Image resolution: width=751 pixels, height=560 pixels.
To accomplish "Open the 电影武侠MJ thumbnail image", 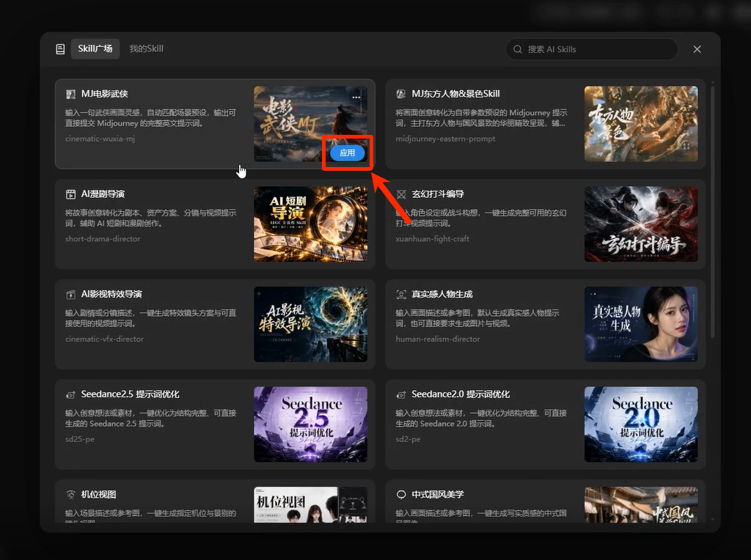I will pyautogui.click(x=310, y=124).
